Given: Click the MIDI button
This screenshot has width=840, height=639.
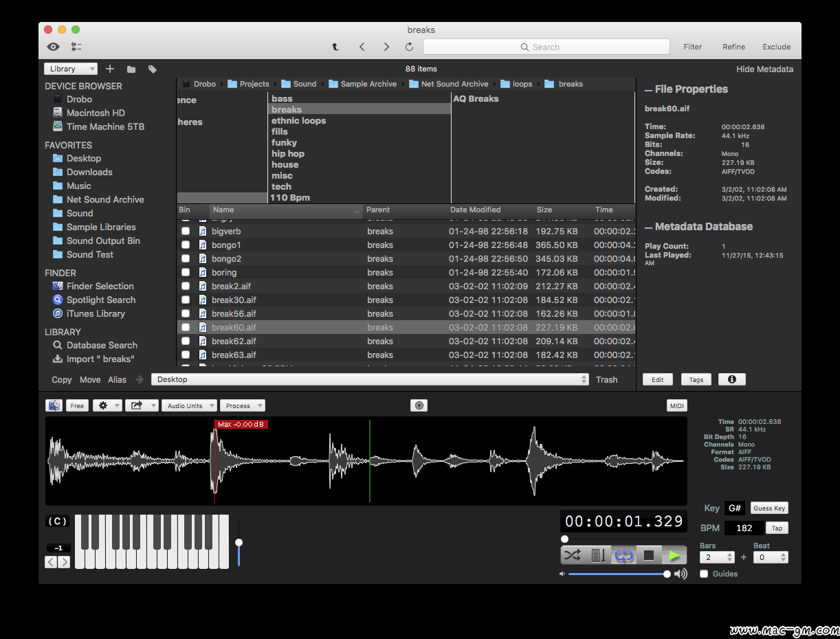Looking at the screenshot, I should tap(677, 406).
